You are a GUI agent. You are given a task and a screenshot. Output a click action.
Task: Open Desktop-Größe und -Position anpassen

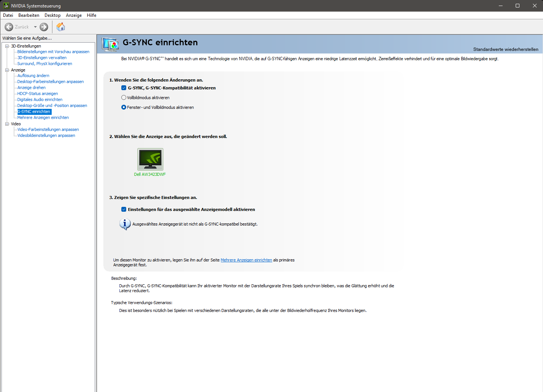point(52,105)
